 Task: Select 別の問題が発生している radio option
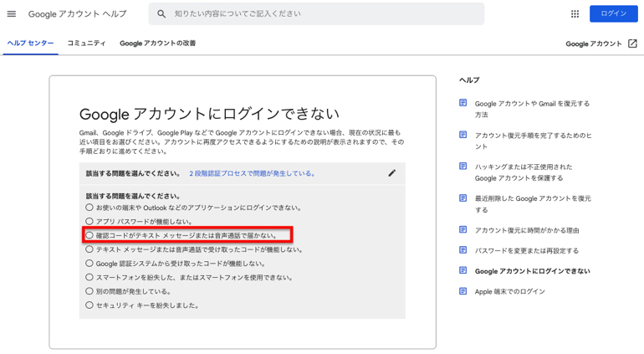[x=89, y=291]
